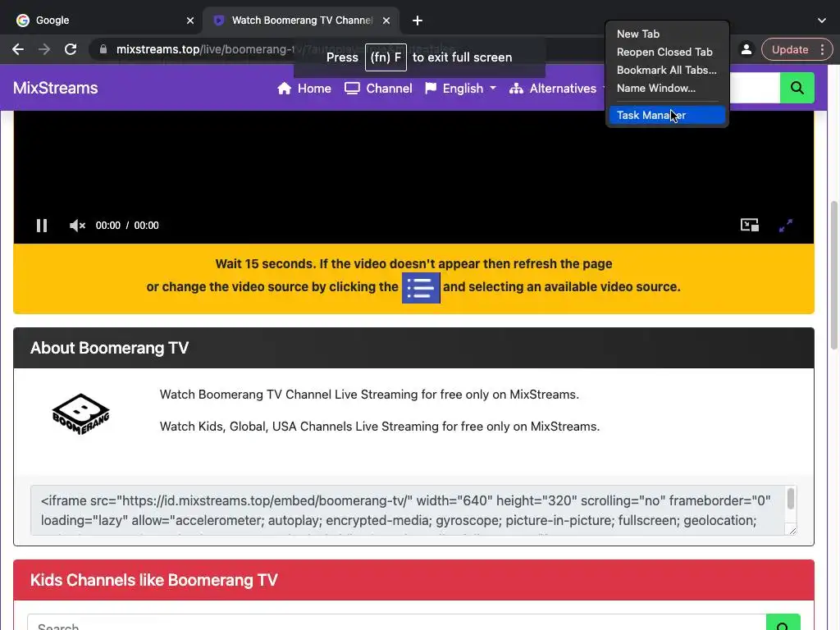
Task: Open Task Manager from context menu
Action: click(x=667, y=115)
